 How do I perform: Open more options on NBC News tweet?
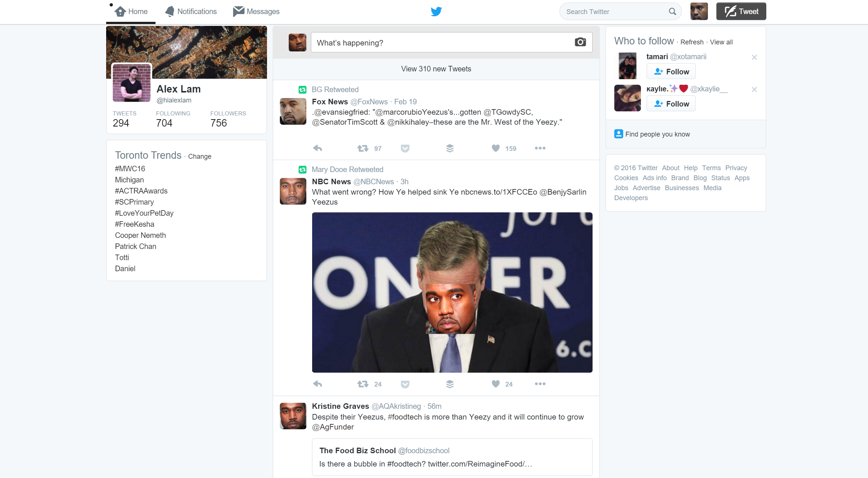540,384
